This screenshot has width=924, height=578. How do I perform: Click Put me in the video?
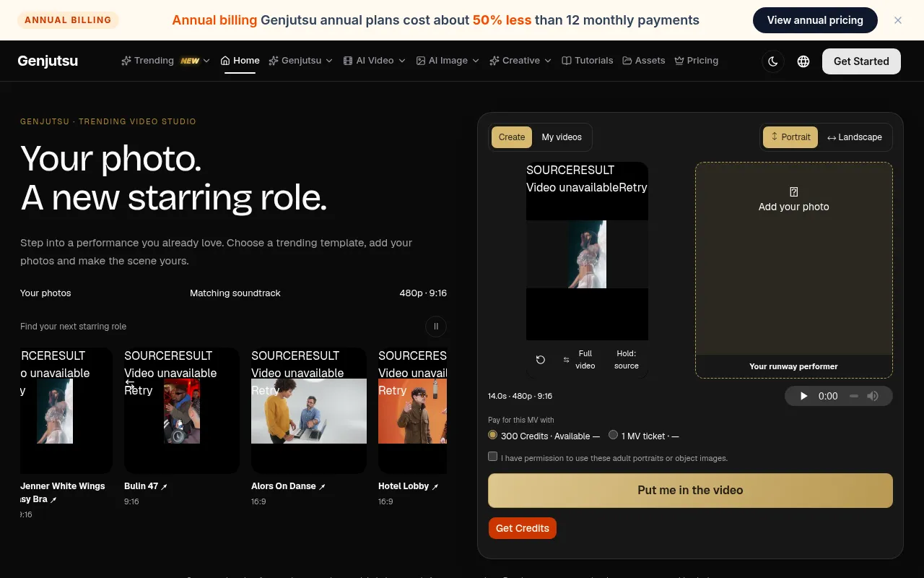(690, 491)
